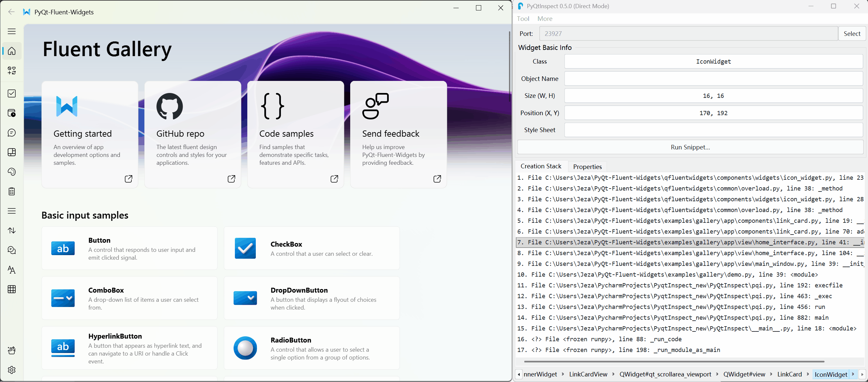Image resolution: width=868 pixels, height=382 pixels.
Task: Click the Select button beside the Port field
Action: pyautogui.click(x=851, y=34)
